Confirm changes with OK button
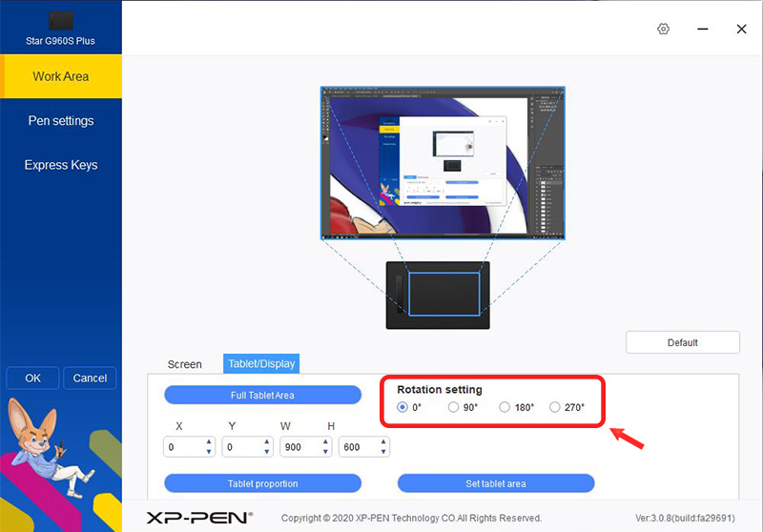This screenshot has width=763, height=532. coord(32,378)
